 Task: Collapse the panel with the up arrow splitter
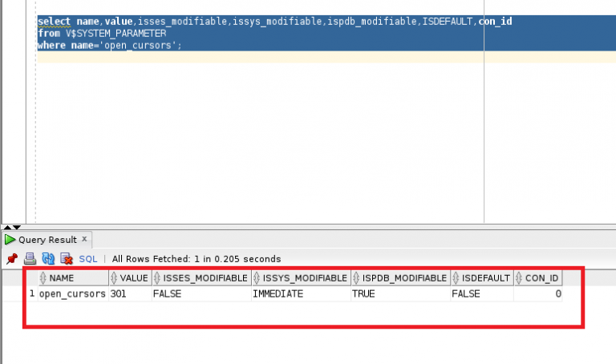coord(7,228)
